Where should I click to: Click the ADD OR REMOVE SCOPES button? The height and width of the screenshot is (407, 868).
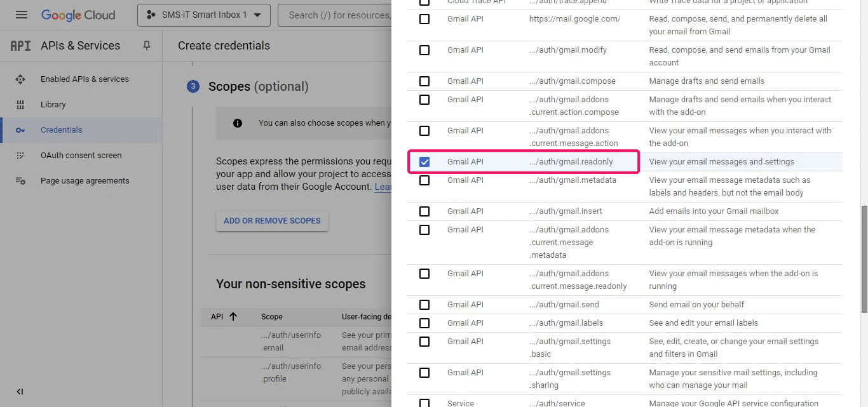[x=272, y=220]
